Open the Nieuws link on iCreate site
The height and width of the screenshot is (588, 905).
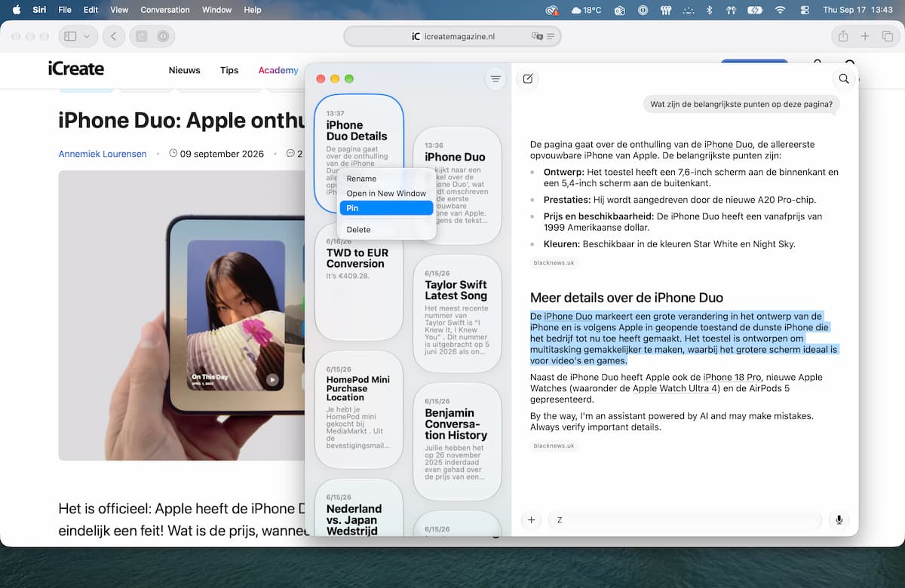pos(185,70)
